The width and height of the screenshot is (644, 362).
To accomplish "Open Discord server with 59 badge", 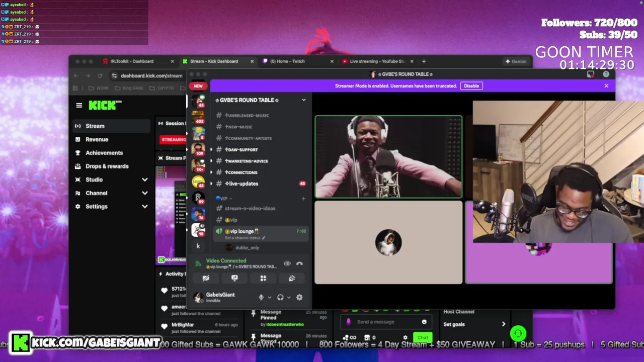I will [198, 198].
